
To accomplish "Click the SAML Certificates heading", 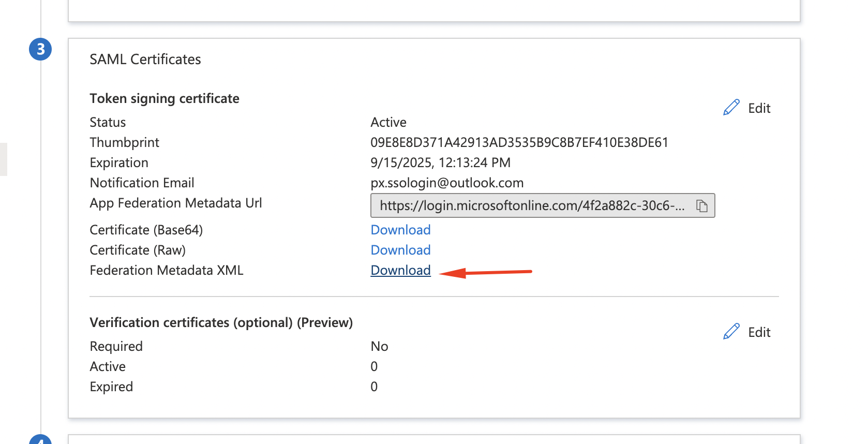I will click(145, 59).
